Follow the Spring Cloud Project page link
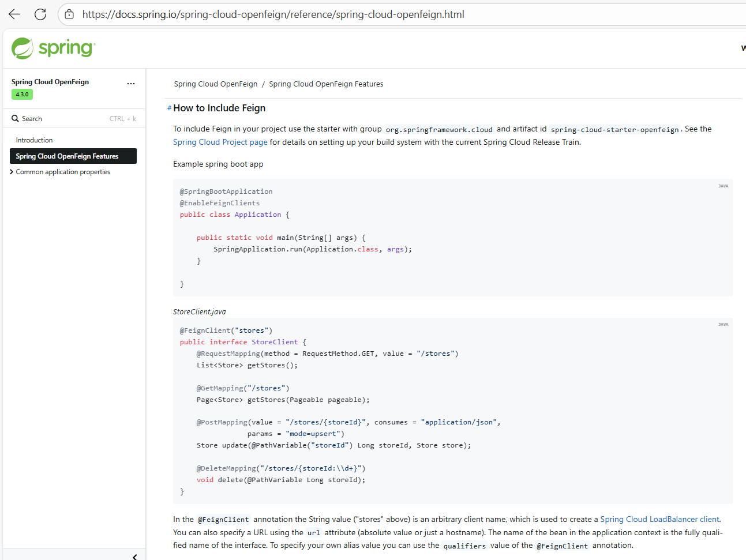Screen dimensions: 746x560 [x=220, y=142]
